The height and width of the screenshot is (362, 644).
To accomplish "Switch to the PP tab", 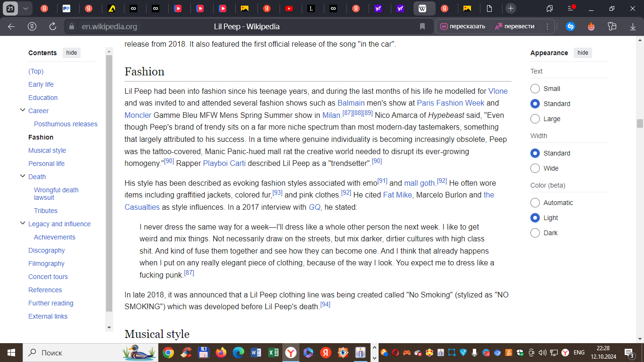I will point(66,8).
